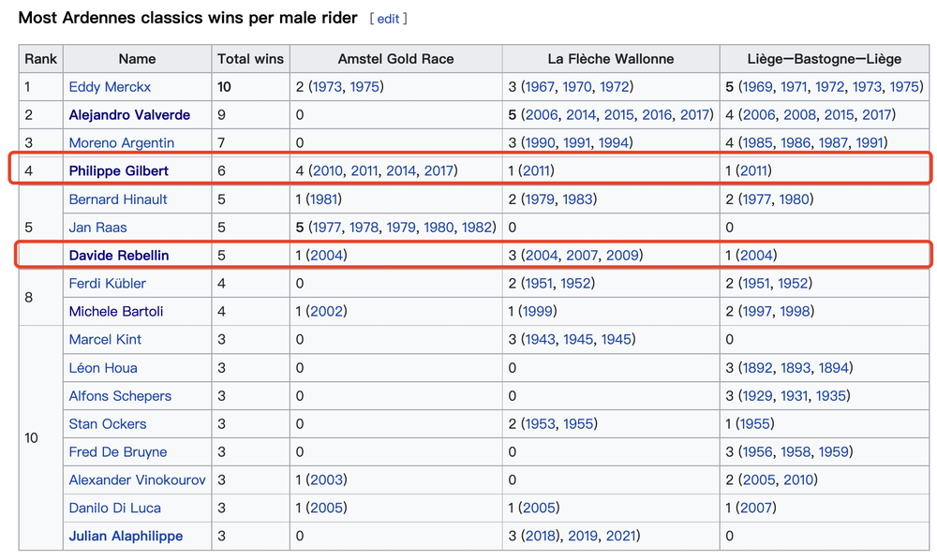Image resolution: width=937 pixels, height=560 pixels.
Task: Open the Alejandro Valverde link
Action: 129,114
